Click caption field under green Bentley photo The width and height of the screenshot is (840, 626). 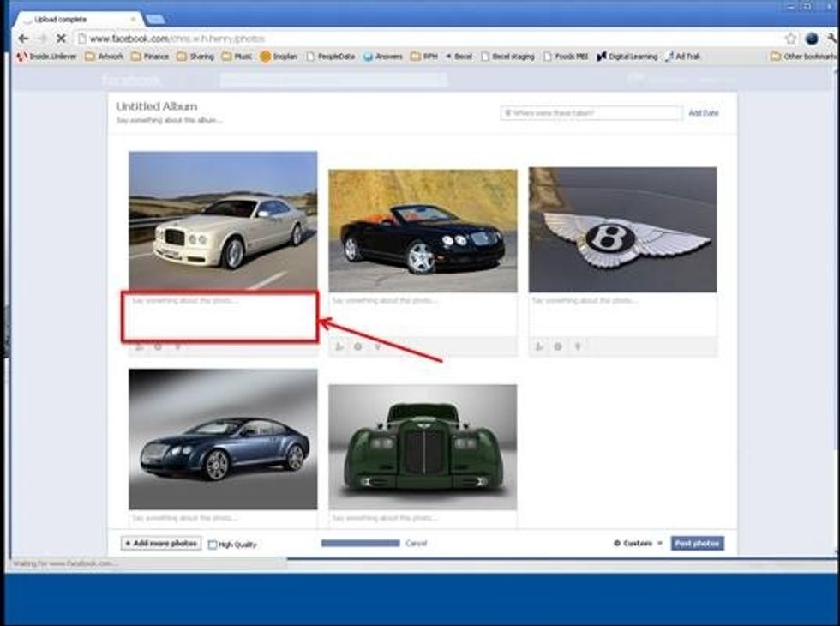point(423,520)
